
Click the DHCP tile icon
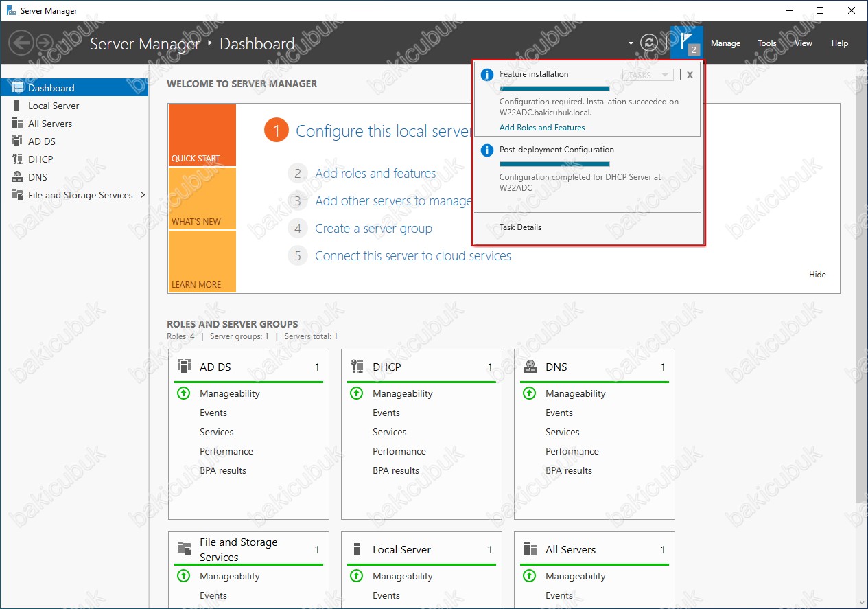pos(357,366)
